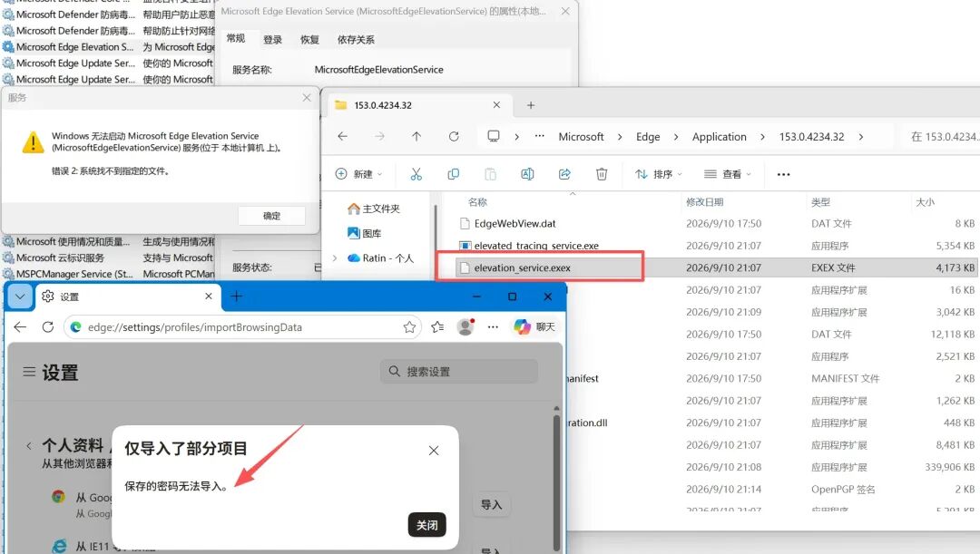The width and height of the screenshot is (980, 554).
Task: Reload the Edge settings page
Action: (47, 326)
